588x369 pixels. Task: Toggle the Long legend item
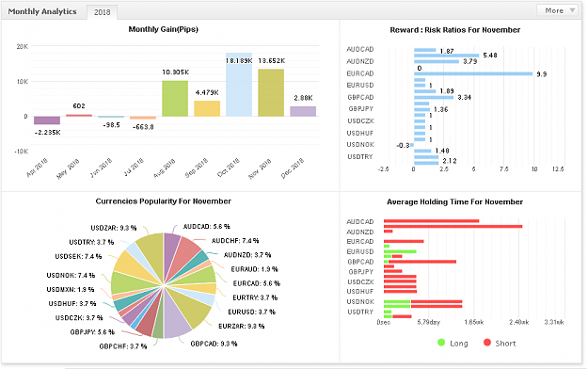point(453,343)
